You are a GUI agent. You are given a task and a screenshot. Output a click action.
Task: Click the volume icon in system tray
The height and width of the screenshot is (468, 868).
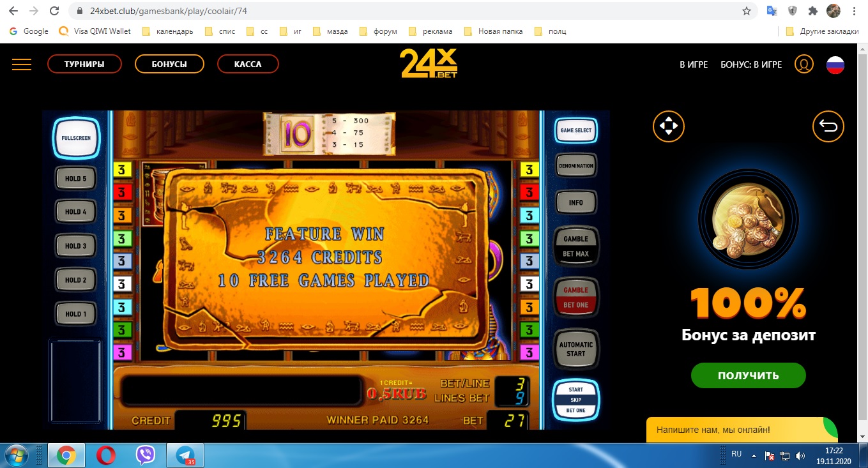pyautogui.click(x=800, y=456)
